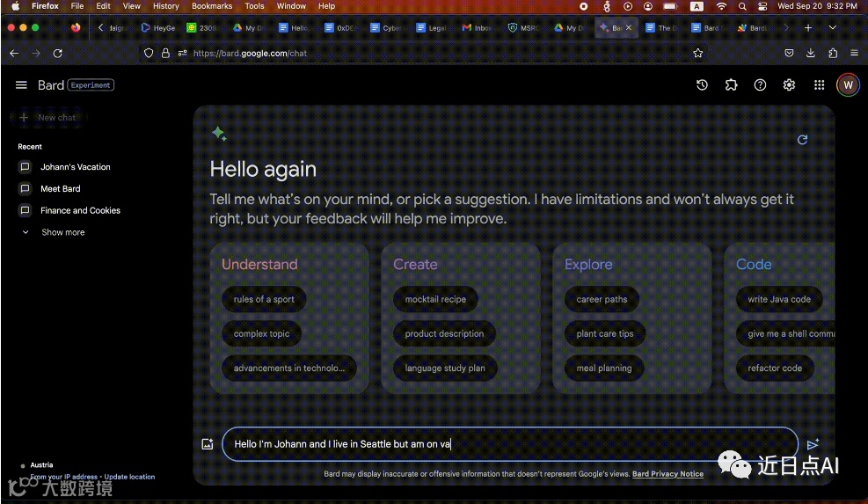Viewport: 868px width, 504px height.
Task: Focus the Bard prompt input field
Action: point(510,443)
